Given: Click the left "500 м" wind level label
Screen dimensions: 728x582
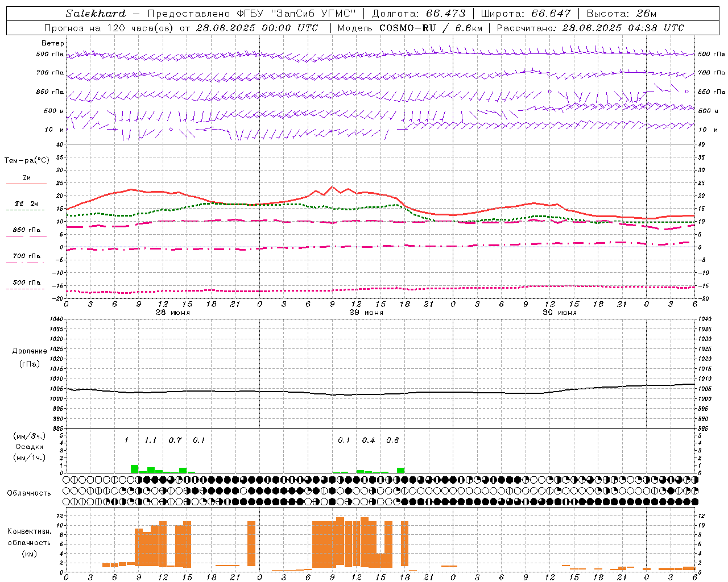Looking at the screenshot, I should point(54,111).
